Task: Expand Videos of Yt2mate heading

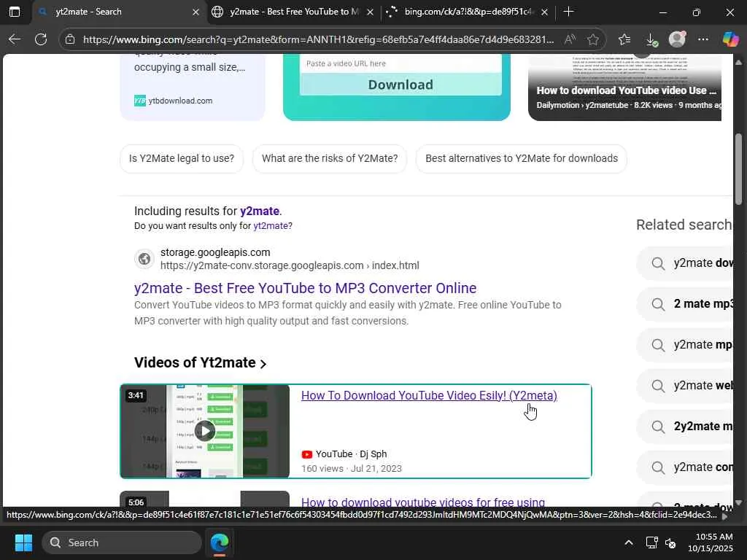Action: 200,363
